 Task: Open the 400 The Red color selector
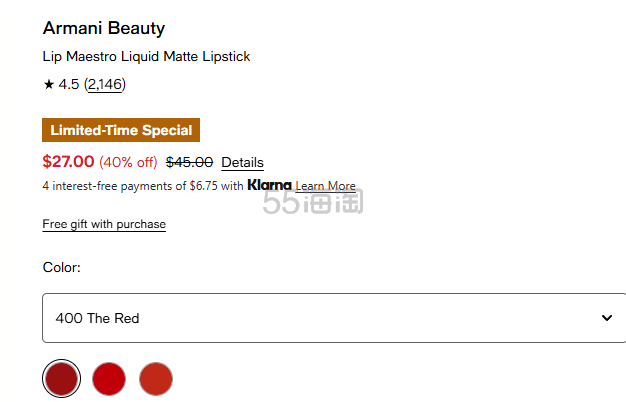(x=334, y=318)
